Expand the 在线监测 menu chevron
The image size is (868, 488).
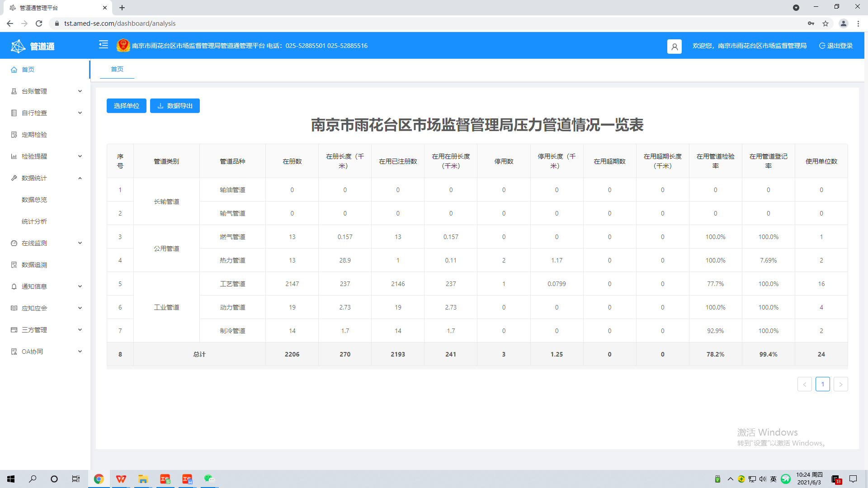point(80,243)
